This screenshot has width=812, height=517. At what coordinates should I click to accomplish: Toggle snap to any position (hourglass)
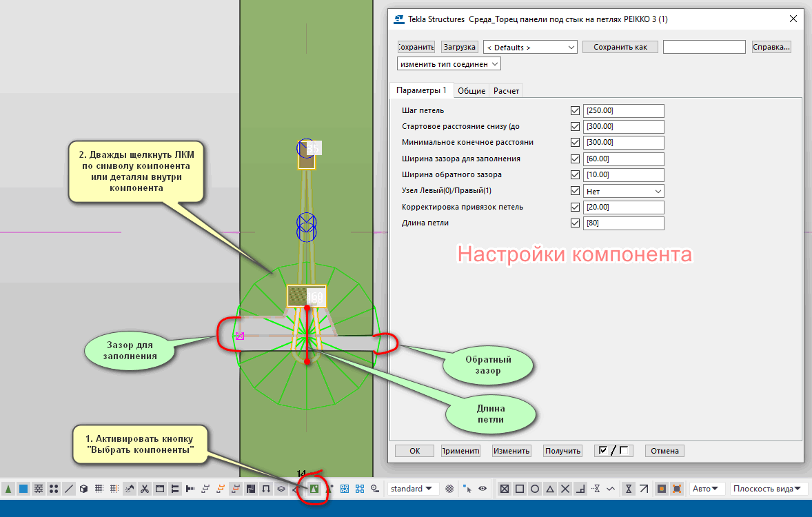(x=629, y=489)
